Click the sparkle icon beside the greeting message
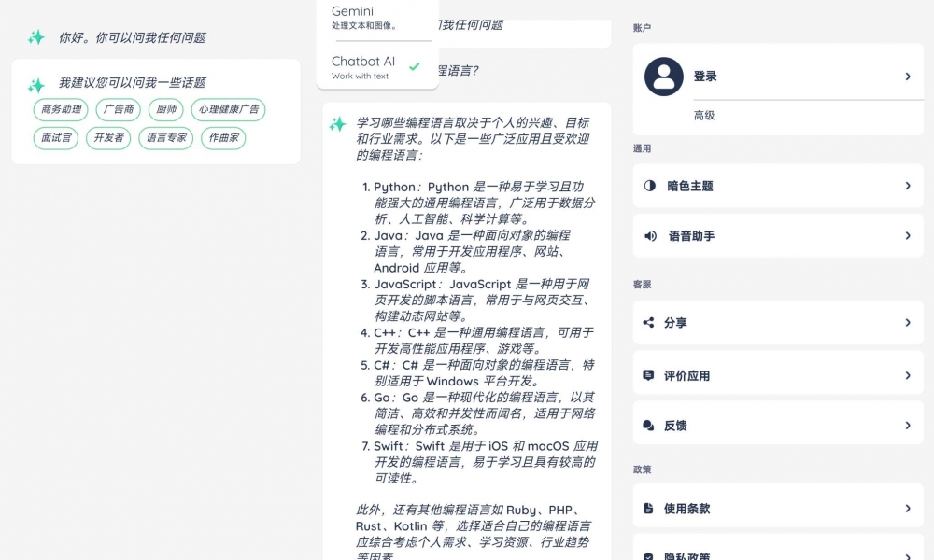Screen dimensions: 934x560 pyautogui.click(x=36, y=37)
